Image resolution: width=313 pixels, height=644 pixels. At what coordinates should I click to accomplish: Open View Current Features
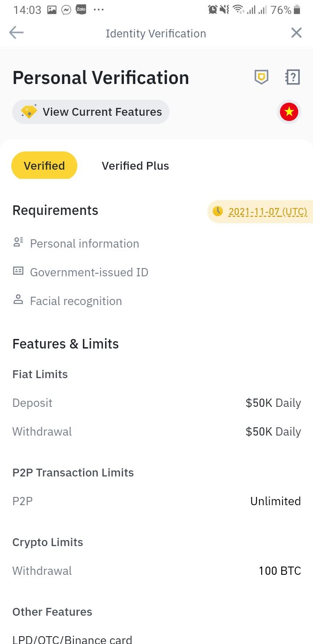(x=102, y=112)
